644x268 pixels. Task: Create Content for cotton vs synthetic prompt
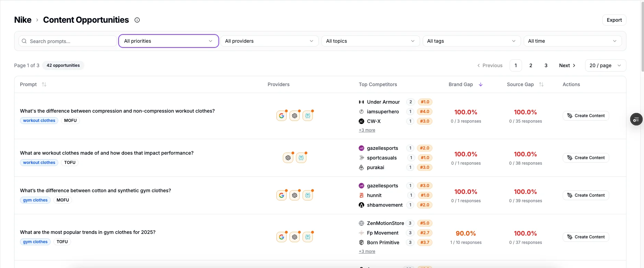(x=586, y=195)
